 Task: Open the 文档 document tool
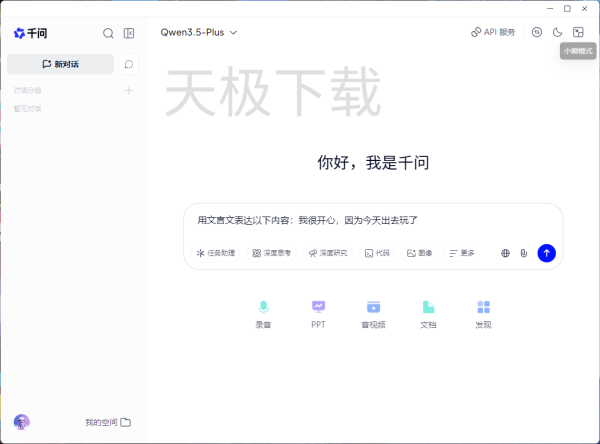pyautogui.click(x=428, y=314)
